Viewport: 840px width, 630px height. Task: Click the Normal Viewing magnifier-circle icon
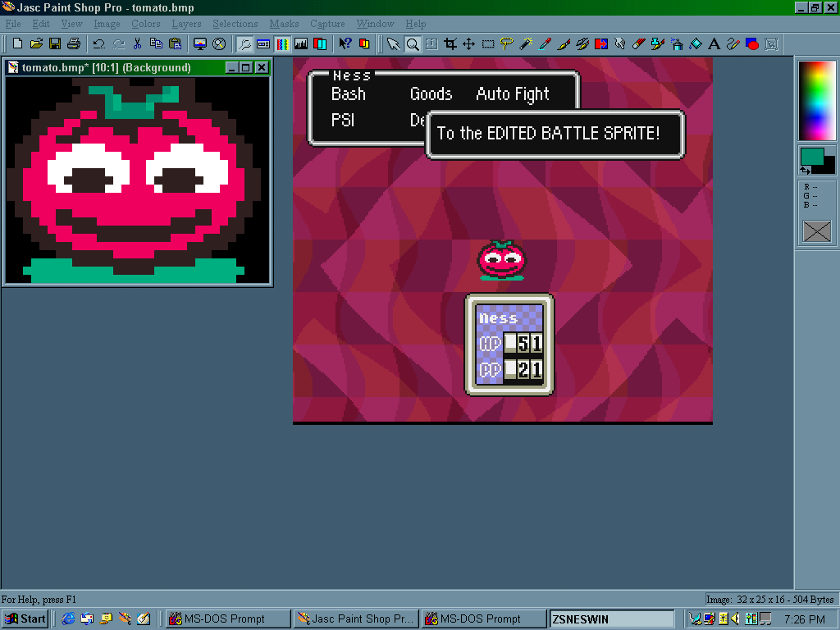pyautogui.click(x=218, y=43)
